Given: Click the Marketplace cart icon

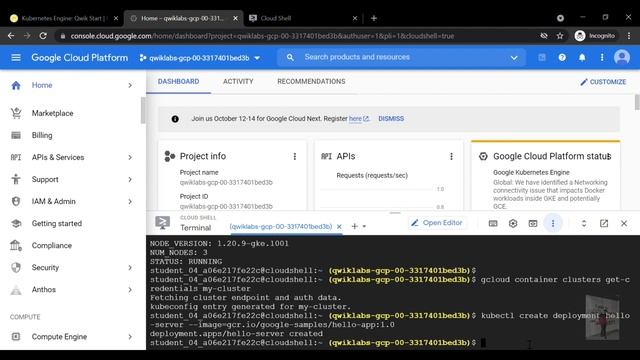Looking at the screenshot, I should pos(16,113).
